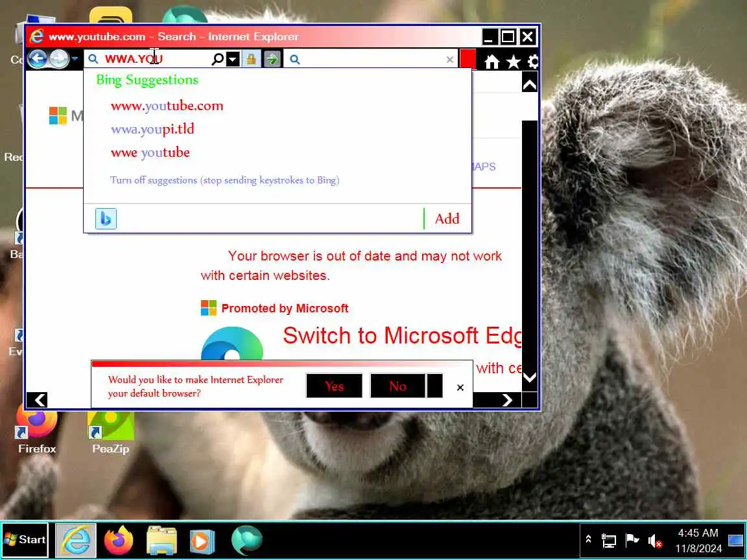The width and height of the screenshot is (747, 560).
Task: Show hidden system tray icons
Action: click(588, 539)
